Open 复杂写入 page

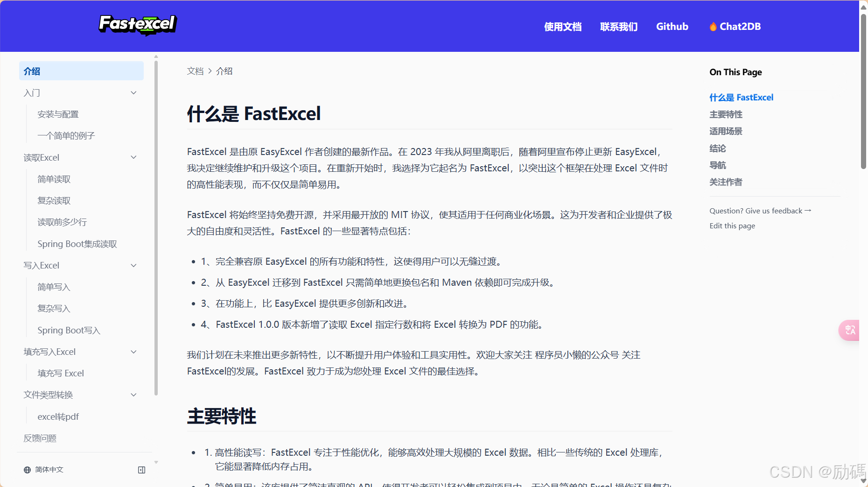54,309
